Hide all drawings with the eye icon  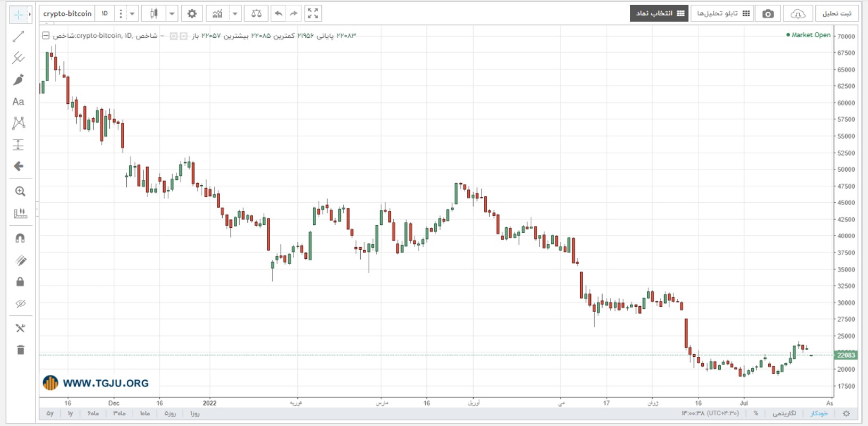pos(20,304)
